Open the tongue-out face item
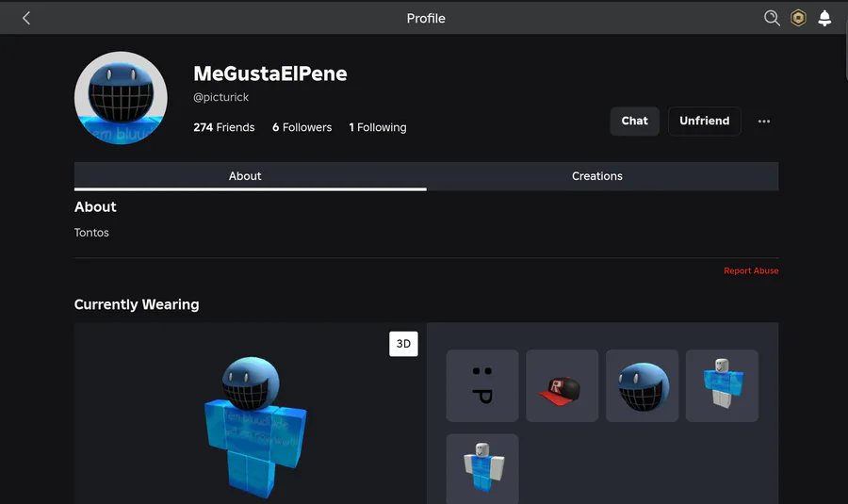The height and width of the screenshot is (504, 848). [482, 385]
